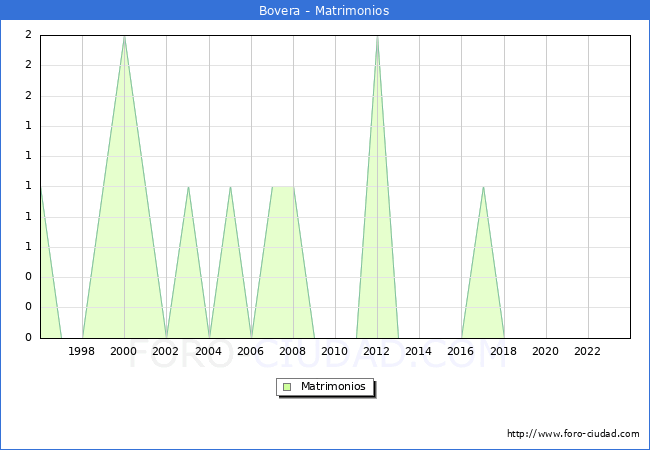
Task: Select the 1998 x-axis label
Action: (81, 351)
